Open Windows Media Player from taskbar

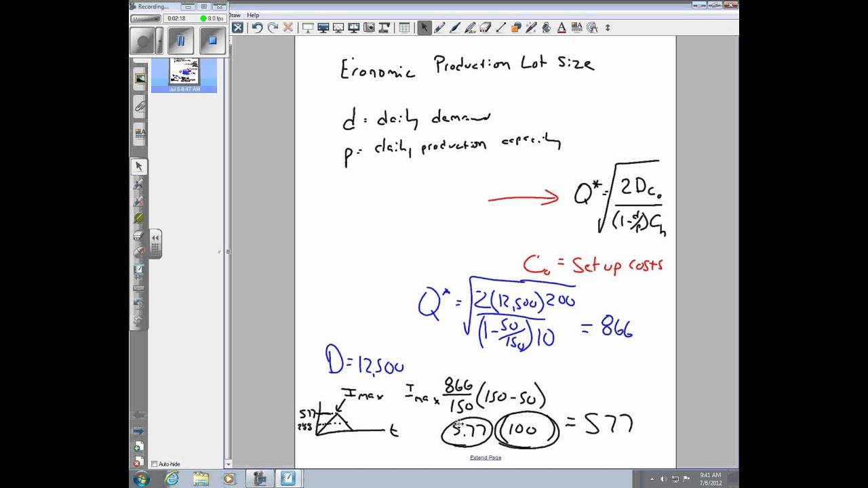click(229, 479)
